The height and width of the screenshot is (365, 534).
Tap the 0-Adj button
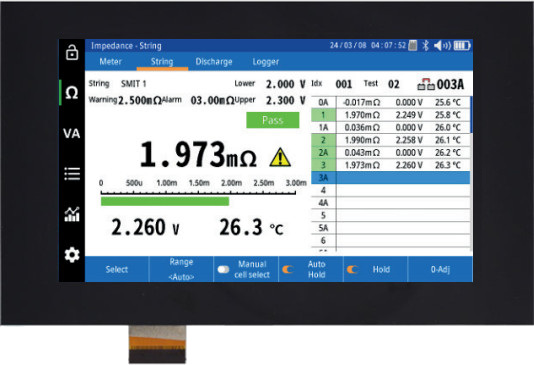click(440, 269)
